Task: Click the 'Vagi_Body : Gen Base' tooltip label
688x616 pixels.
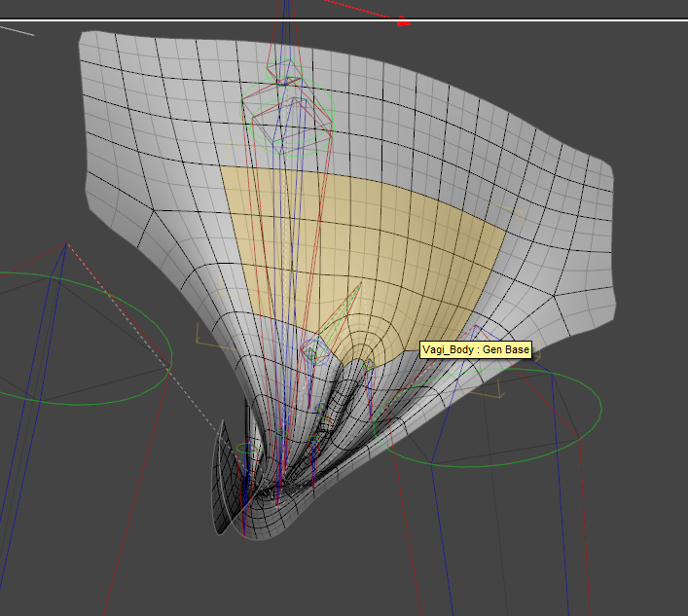Action: pos(476,349)
